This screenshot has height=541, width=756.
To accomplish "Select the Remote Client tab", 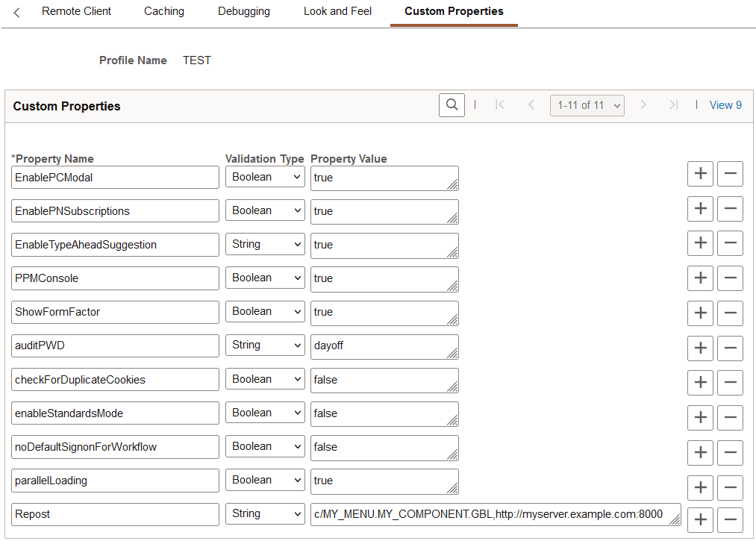I will pyautogui.click(x=76, y=11).
